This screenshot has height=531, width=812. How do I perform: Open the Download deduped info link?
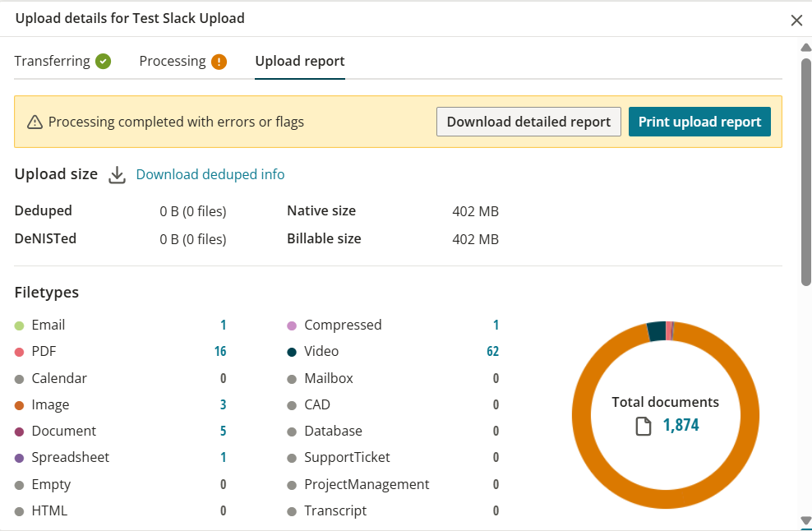click(210, 174)
